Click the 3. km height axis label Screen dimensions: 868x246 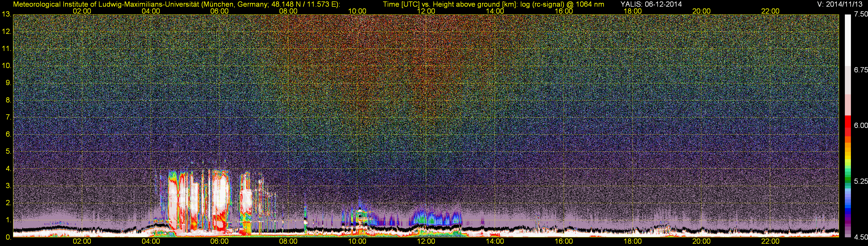[8, 186]
